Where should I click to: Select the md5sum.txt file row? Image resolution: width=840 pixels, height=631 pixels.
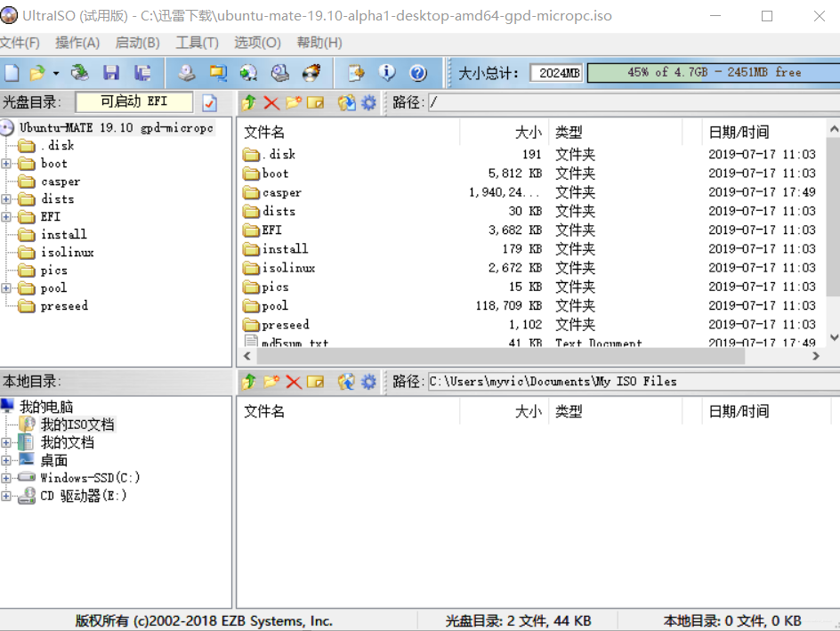529,342
